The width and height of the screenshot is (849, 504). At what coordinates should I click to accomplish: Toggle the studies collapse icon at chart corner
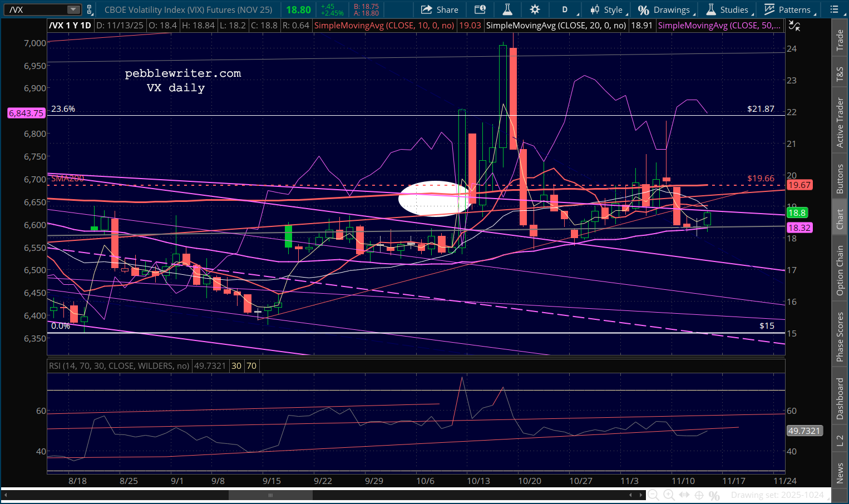(x=794, y=26)
